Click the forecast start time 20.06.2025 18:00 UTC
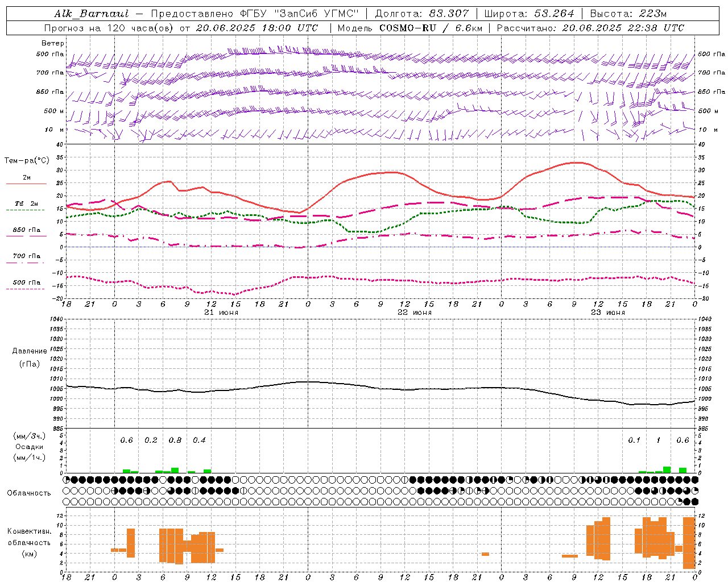728x582 pixels. pyautogui.click(x=257, y=28)
